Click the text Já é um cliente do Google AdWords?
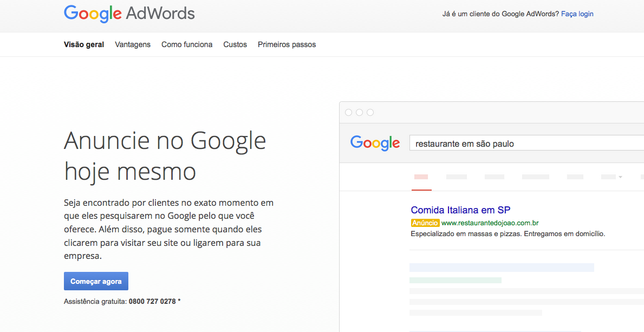This screenshot has height=332, width=644. [500, 14]
